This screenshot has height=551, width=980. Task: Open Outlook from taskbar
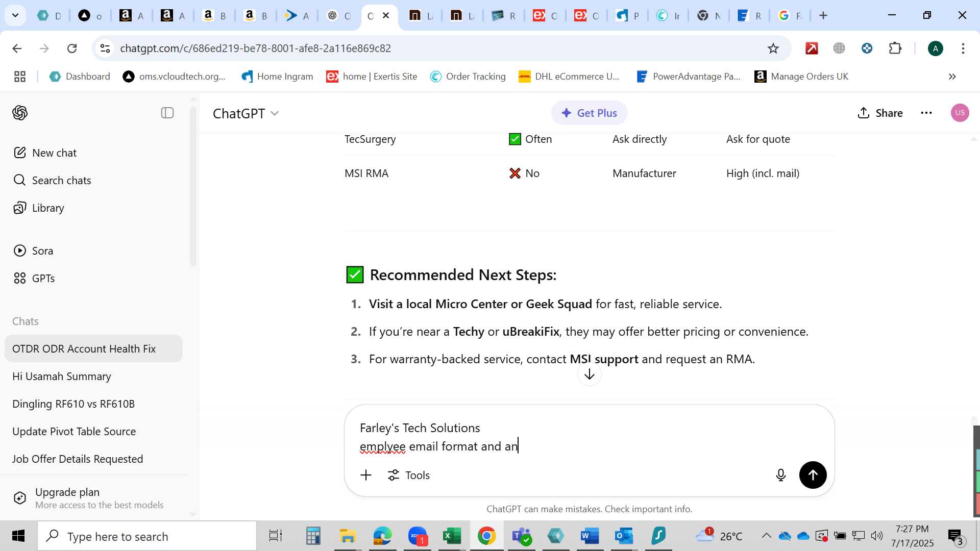click(624, 536)
